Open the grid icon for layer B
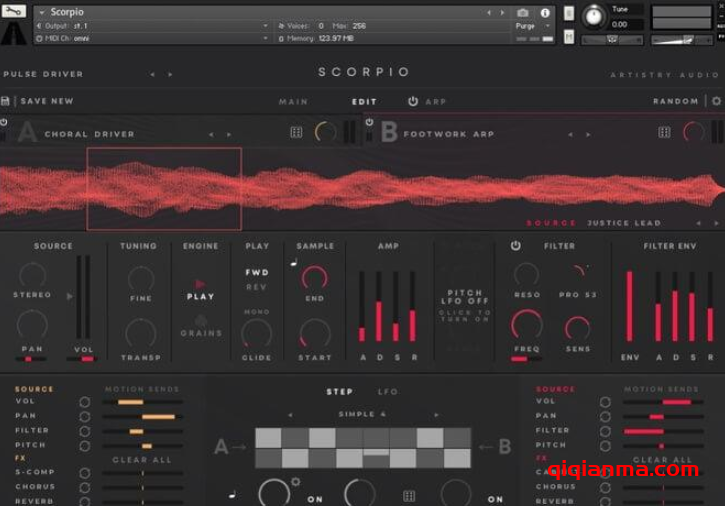725x506 pixels. pos(664,133)
